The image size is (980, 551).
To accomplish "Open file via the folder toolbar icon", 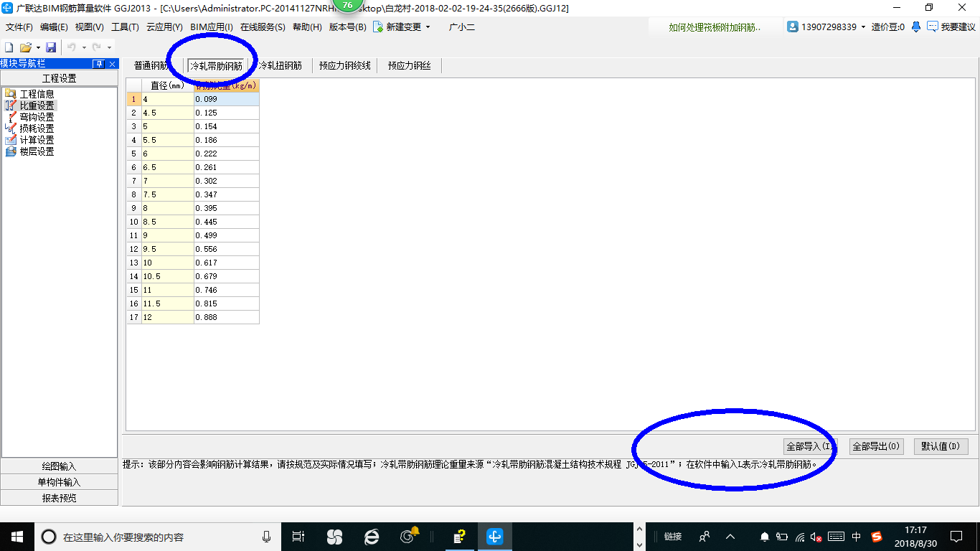I will point(25,47).
